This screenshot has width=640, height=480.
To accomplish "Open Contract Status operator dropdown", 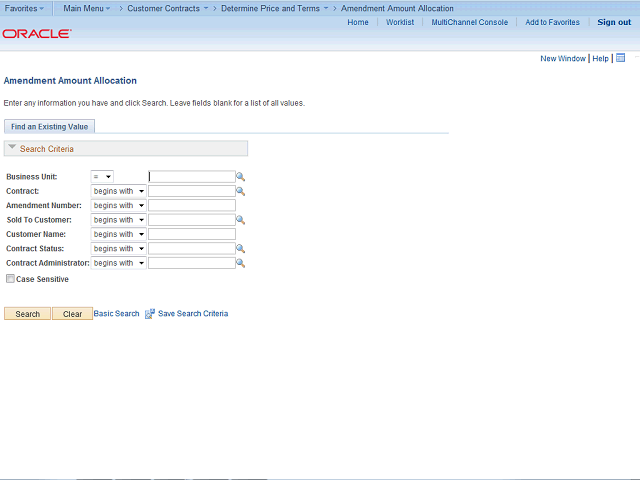I will coord(118,249).
